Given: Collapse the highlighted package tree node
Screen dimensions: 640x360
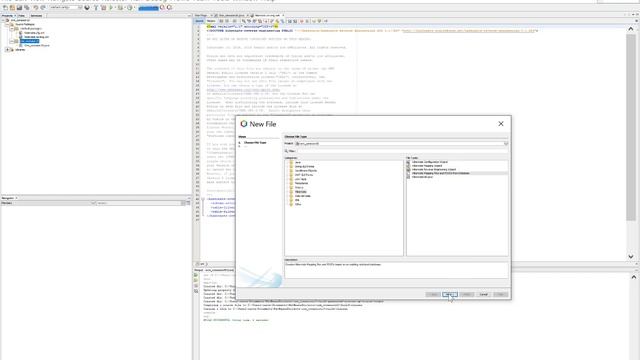Looking at the screenshot, I should (x=12, y=41).
